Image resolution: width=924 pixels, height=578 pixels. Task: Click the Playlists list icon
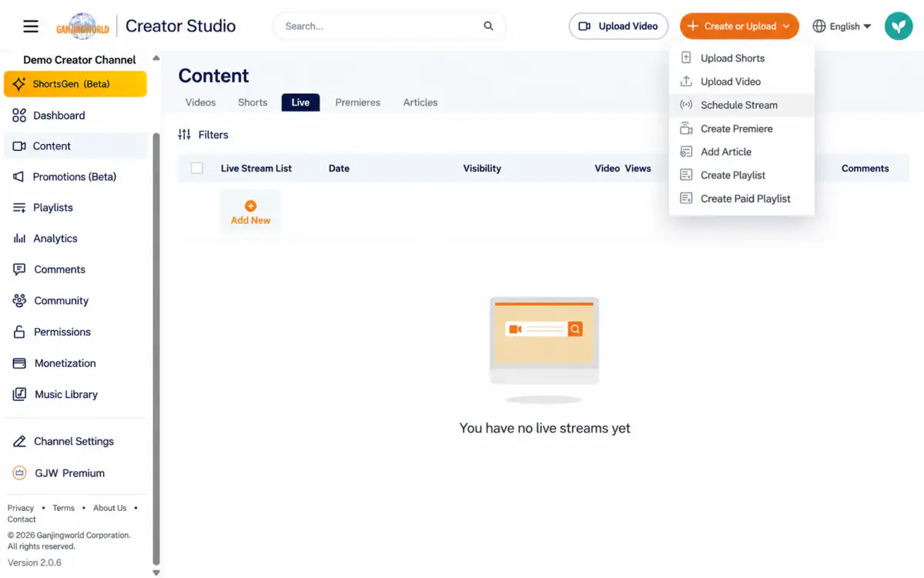click(x=19, y=208)
